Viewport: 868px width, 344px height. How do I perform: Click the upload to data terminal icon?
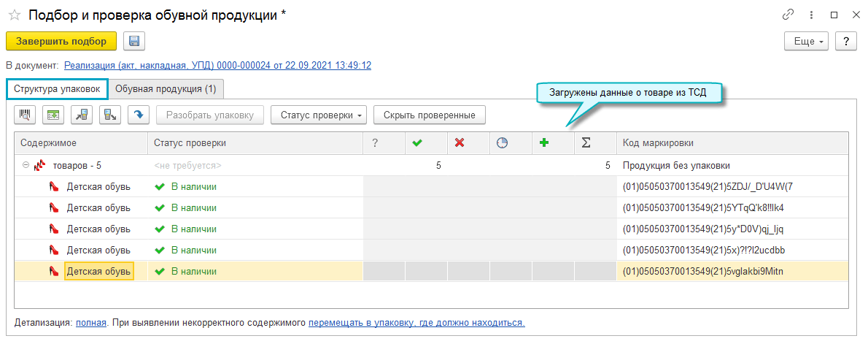(x=109, y=115)
